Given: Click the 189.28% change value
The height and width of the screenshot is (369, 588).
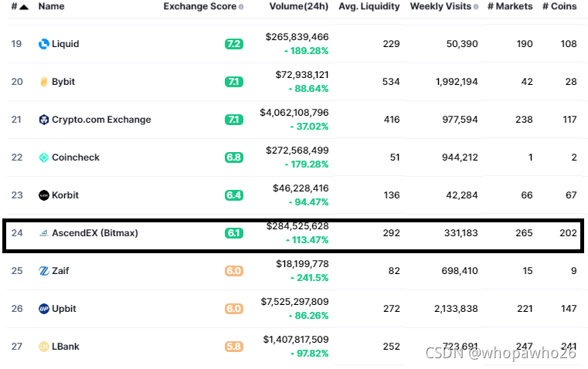Looking at the screenshot, I should tap(309, 51).
